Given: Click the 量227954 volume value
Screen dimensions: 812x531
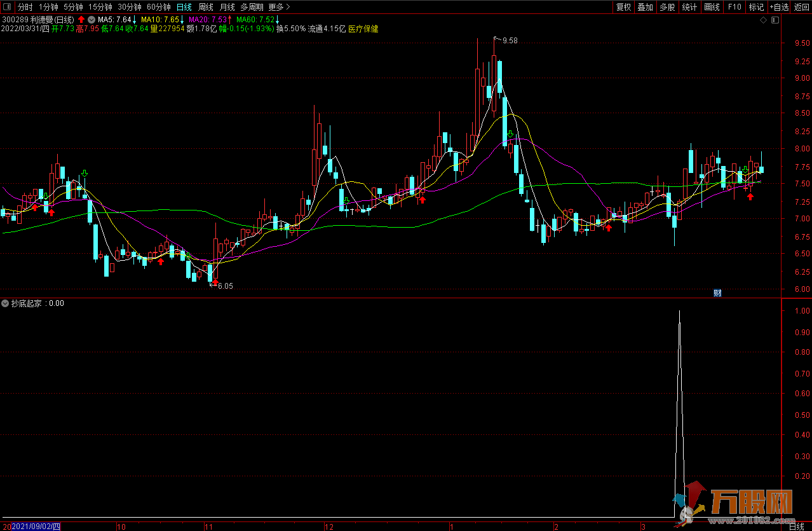Looking at the screenshot, I should [168, 29].
